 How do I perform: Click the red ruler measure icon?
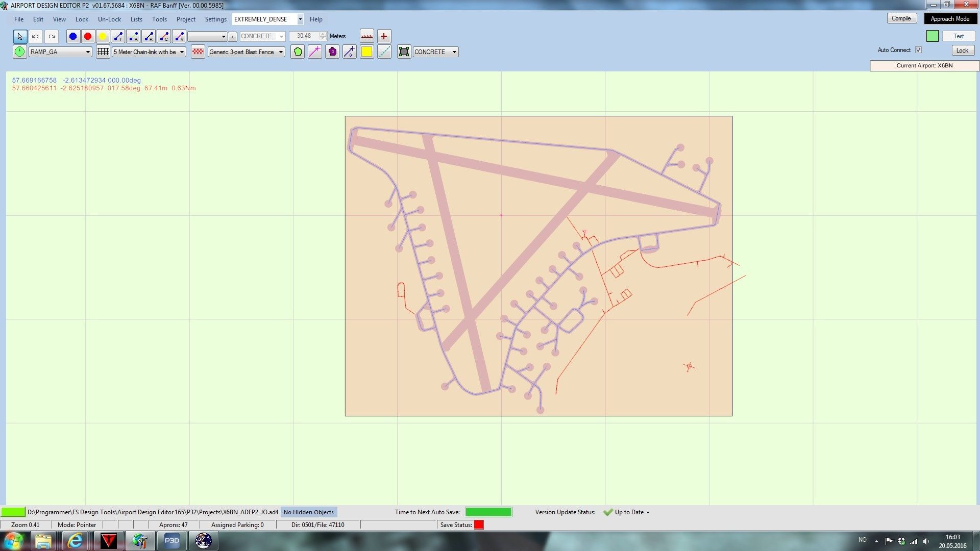367,36
